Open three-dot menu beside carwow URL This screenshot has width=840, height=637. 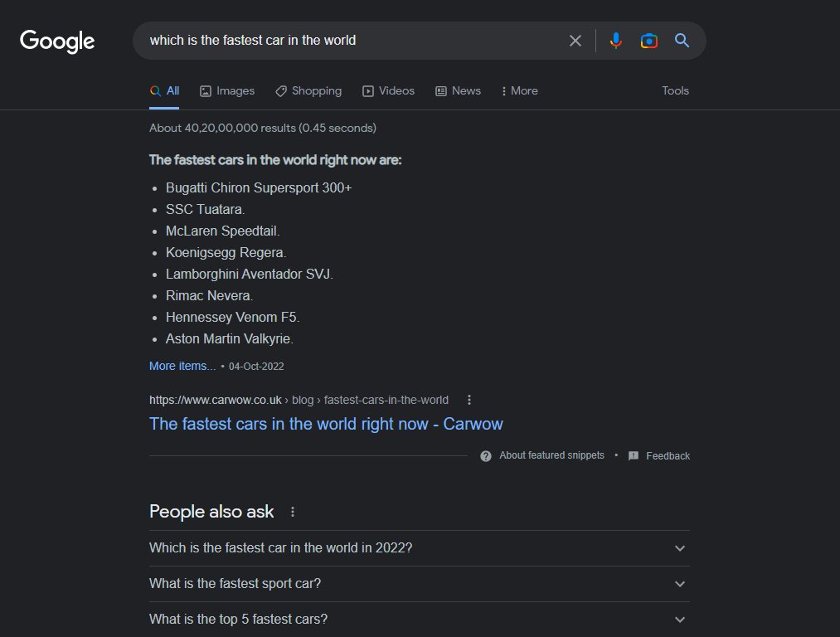(x=469, y=400)
